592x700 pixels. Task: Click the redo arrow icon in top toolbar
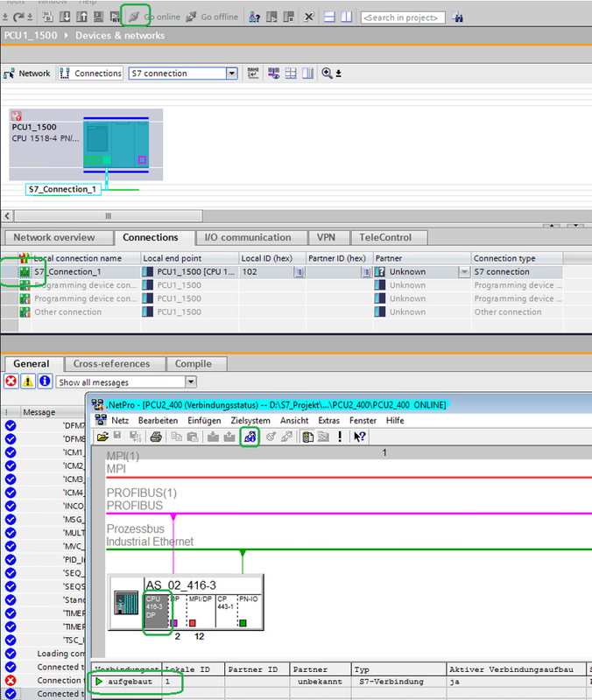click(18, 17)
